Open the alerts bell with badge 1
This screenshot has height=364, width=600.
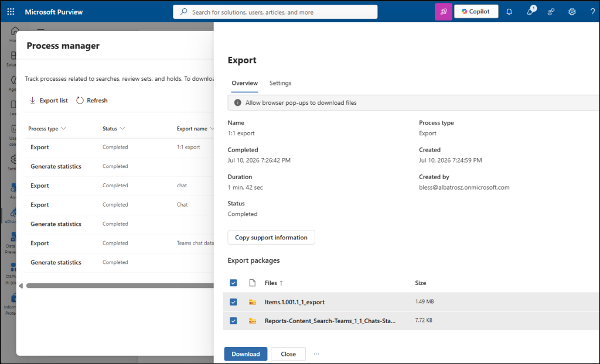pyautogui.click(x=530, y=12)
